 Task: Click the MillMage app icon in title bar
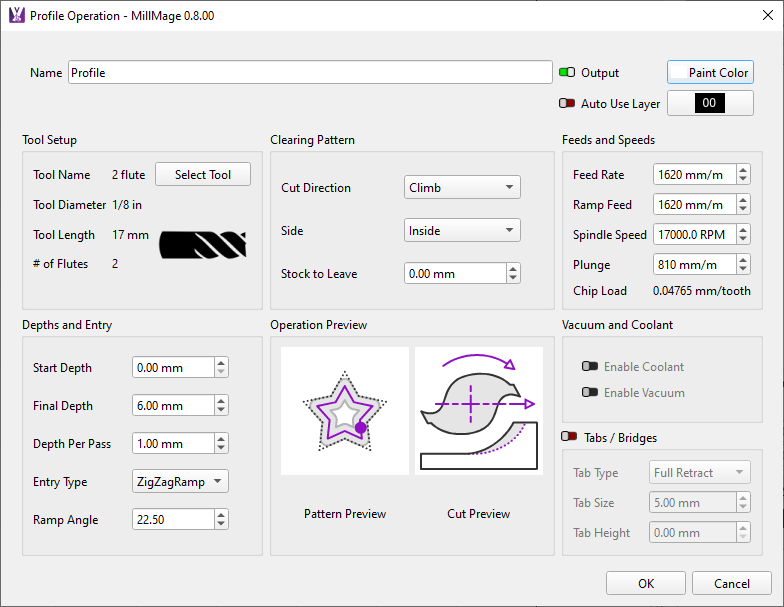click(16, 16)
